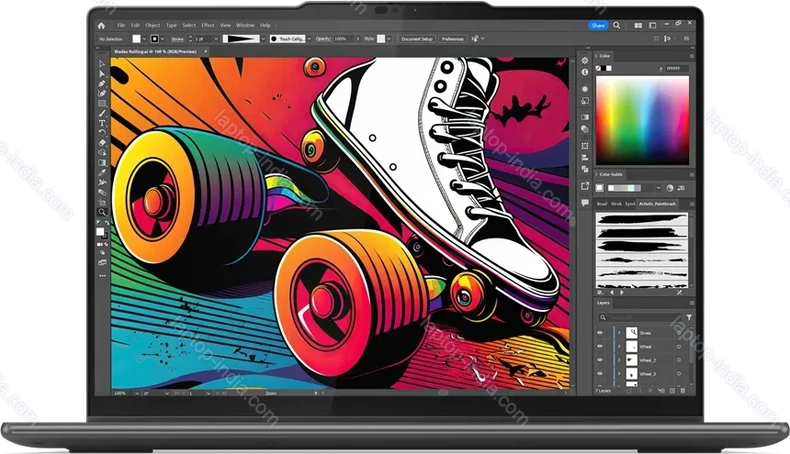Click the Layers panel filter funnel icon
Image resolution: width=790 pixels, height=454 pixels.
(689, 318)
